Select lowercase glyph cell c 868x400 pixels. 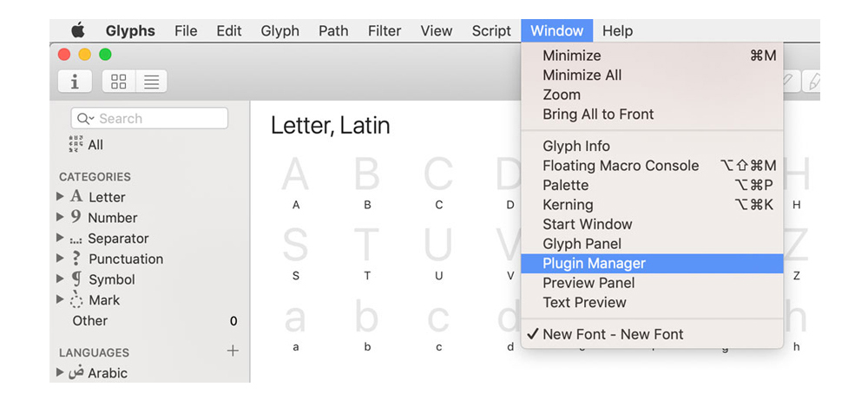[x=438, y=325]
